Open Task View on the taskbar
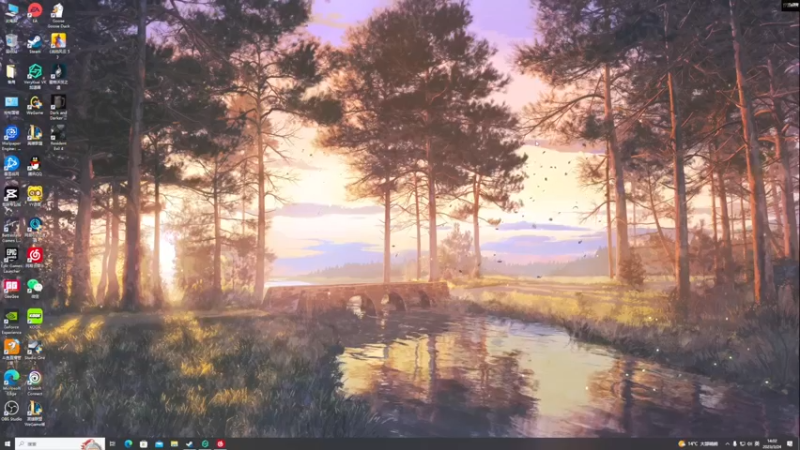This screenshot has height=450, width=800. (x=113, y=444)
